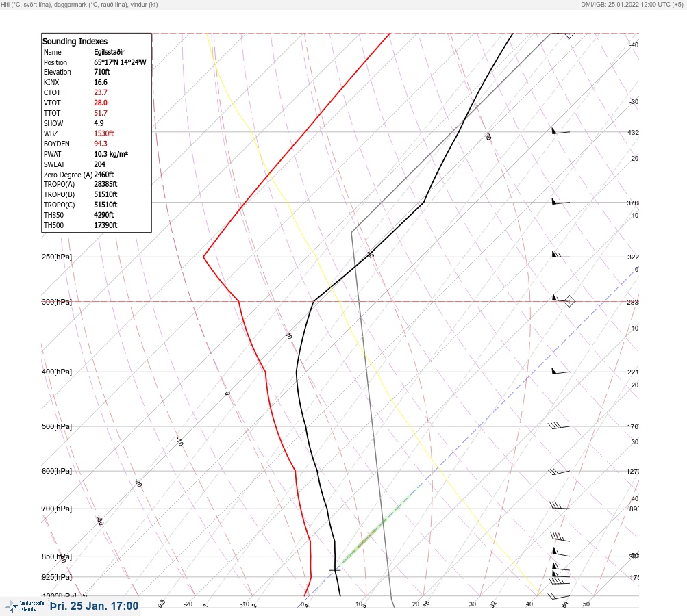The width and height of the screenshot is (687, 616).
Task: Click the red VTOT value '28.0'
Action: 101,103
